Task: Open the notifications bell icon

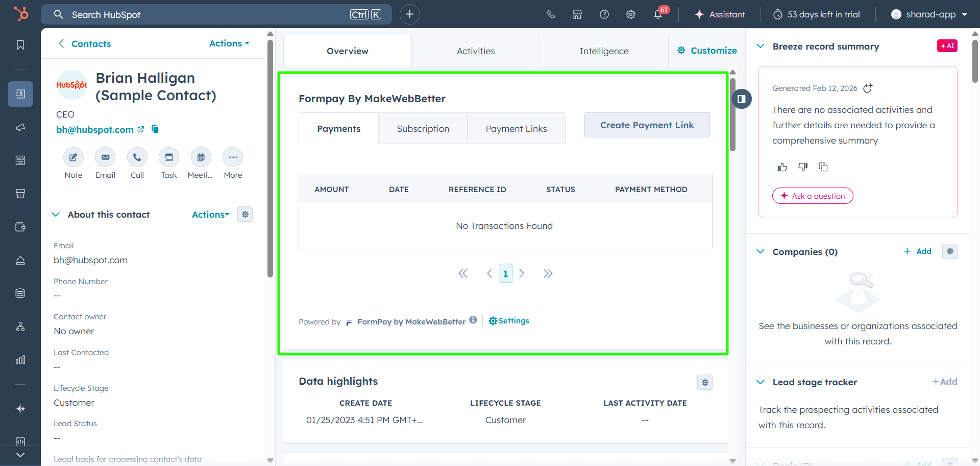Action: 658,14
